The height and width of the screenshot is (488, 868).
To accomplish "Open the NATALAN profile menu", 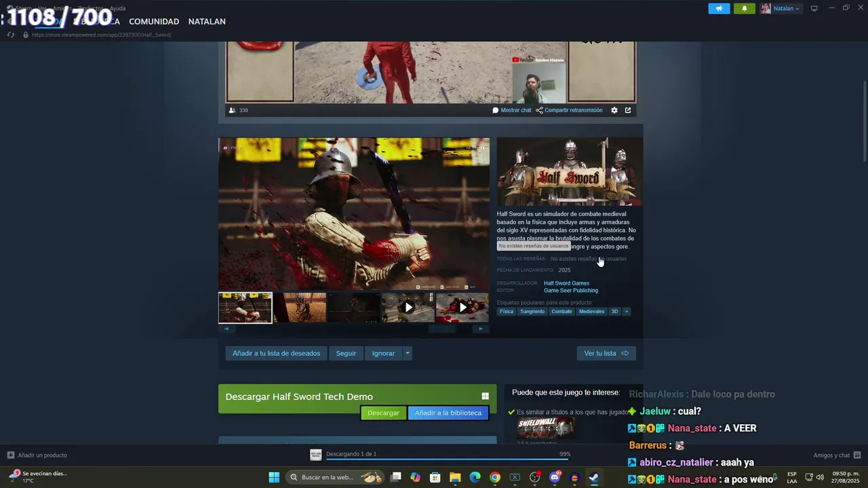I will [207, 22].
